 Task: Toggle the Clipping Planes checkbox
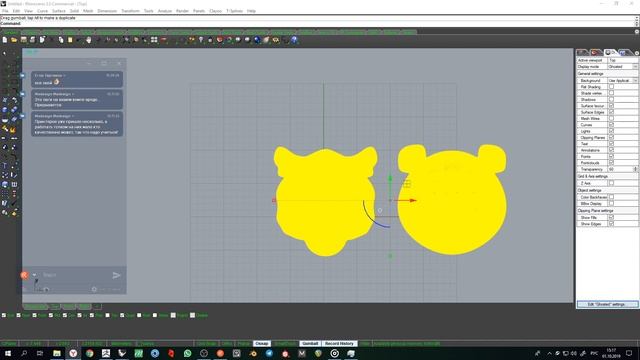coord(611,138)
